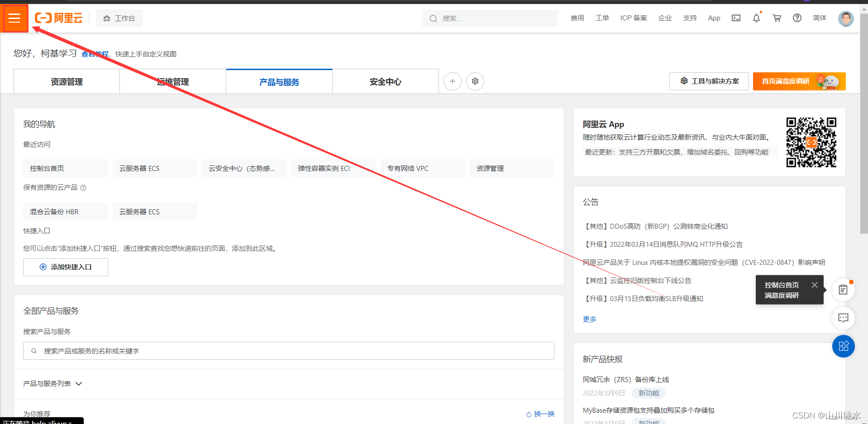Open 云监控旧版控制台下线公告
Screen dimensions: 868x424
click(637, 281)
